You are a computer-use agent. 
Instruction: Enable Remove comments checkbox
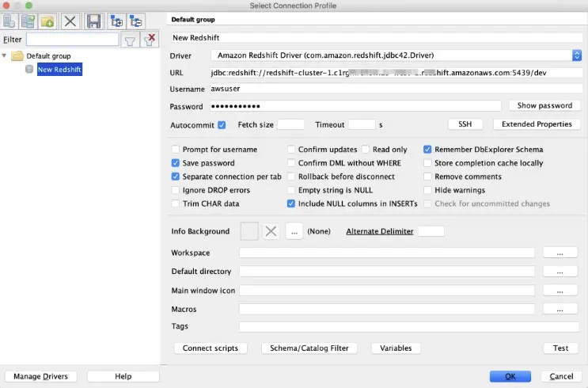point(427,177)
